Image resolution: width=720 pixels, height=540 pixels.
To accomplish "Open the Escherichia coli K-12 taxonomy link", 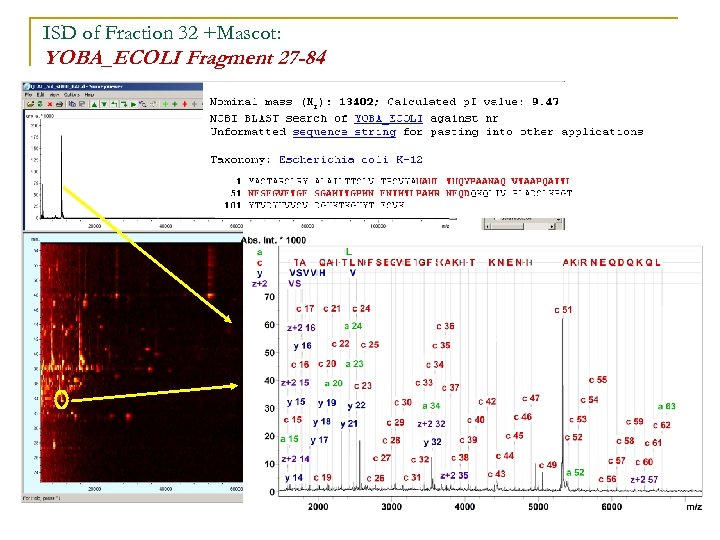I will coord(351,160).
